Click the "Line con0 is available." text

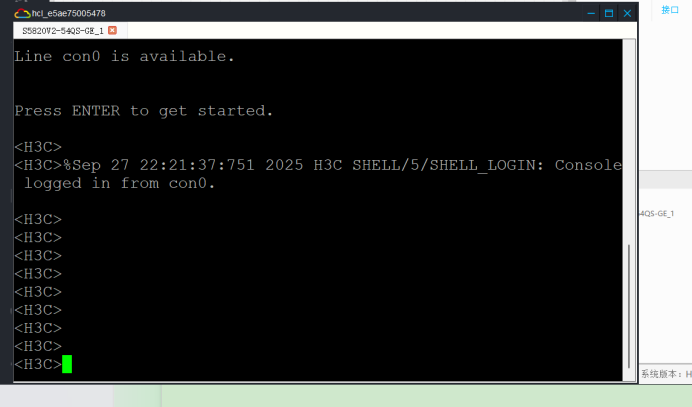pos(124,57)
